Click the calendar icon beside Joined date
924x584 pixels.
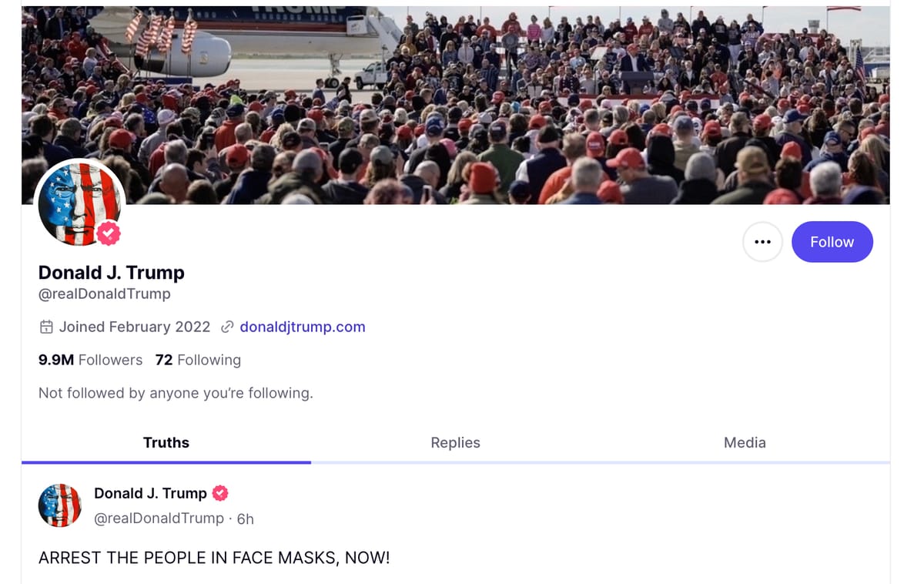46,327
